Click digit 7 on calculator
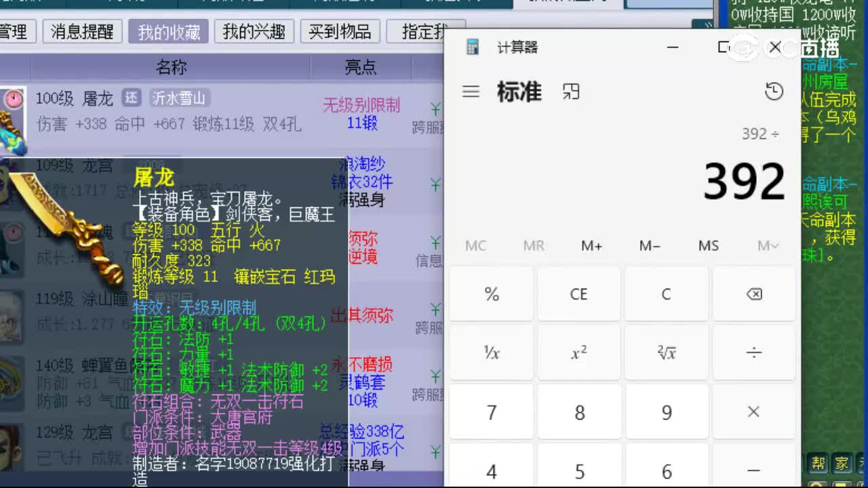Screen dimensions: 868x488 (x=492, y=411)
